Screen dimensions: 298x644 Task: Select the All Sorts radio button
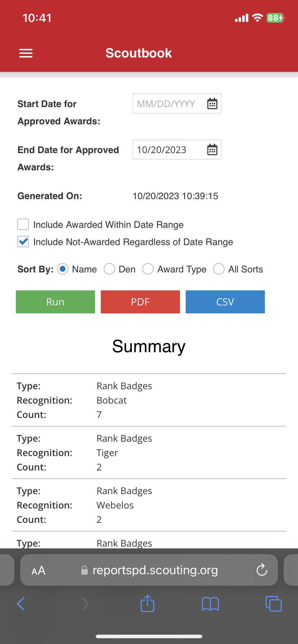[x=219, y=269]
